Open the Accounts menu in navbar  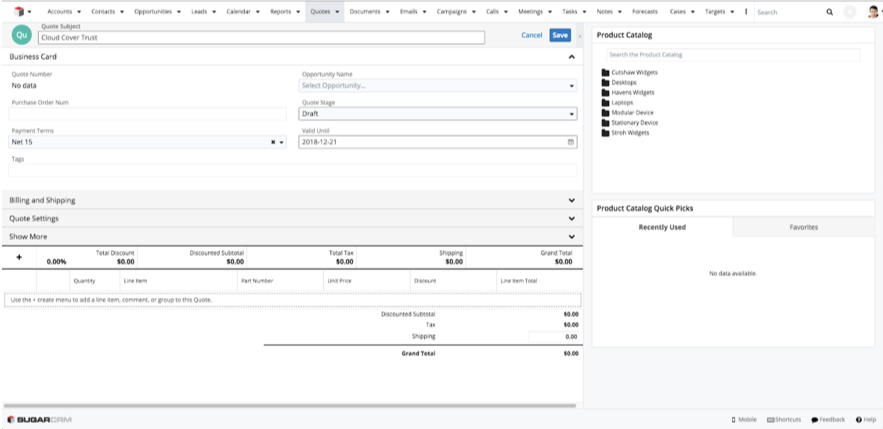click(63, 12)
